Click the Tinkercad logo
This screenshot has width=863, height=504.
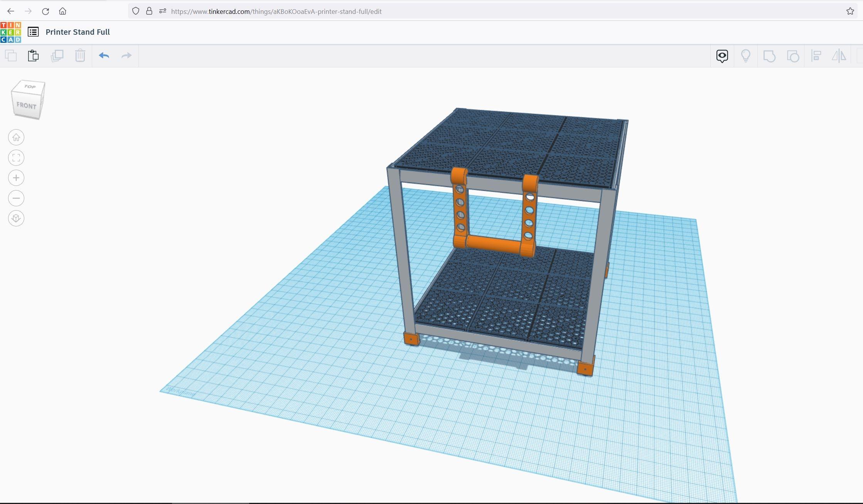point(11,32)
